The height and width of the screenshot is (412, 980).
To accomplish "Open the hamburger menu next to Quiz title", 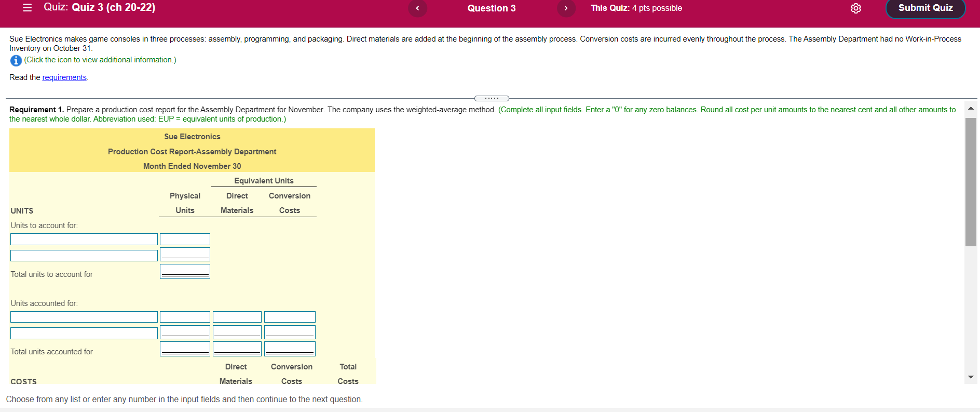I will [28, 8].
